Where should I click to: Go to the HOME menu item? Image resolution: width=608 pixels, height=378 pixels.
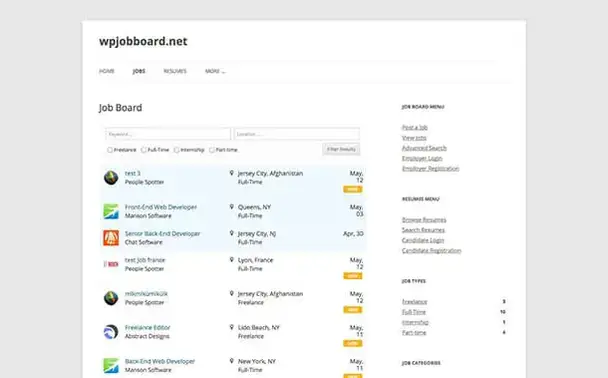pyautogui.click(x=107, y=71)
